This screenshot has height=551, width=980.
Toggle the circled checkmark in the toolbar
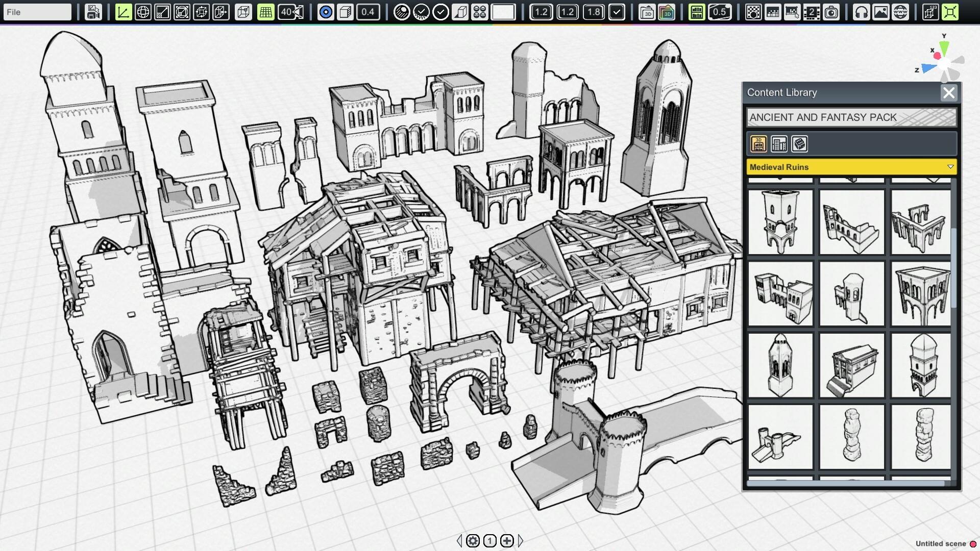pos(441,11)
